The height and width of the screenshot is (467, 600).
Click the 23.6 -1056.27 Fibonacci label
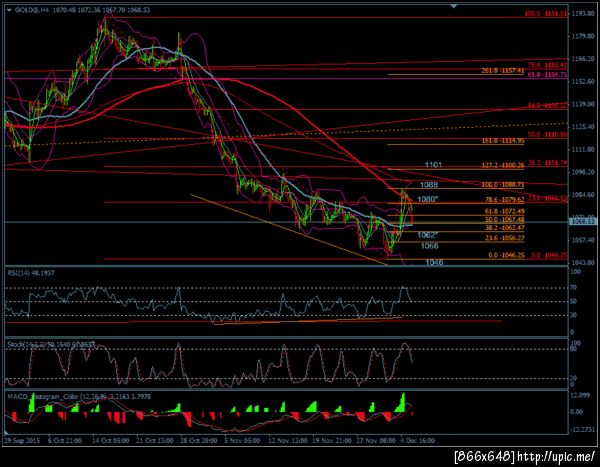click(x=504, y=238)
